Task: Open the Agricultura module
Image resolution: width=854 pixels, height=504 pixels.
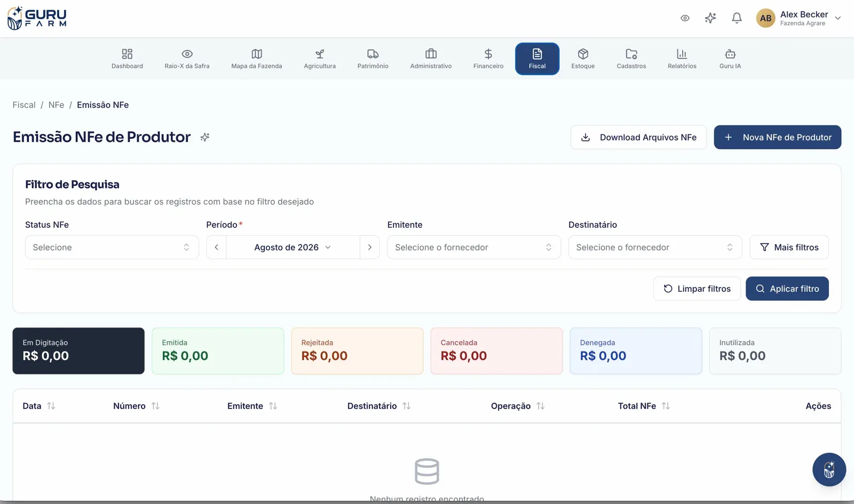Action: click(x=320, y=59)
